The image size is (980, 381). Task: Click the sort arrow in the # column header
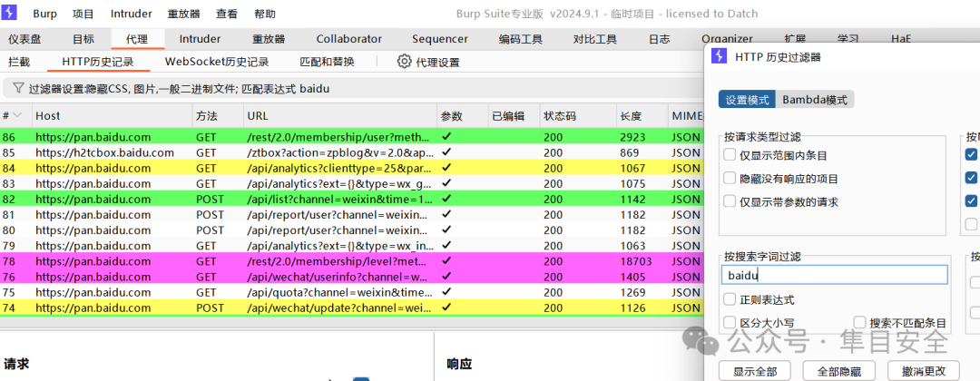(x=17, y=115)
